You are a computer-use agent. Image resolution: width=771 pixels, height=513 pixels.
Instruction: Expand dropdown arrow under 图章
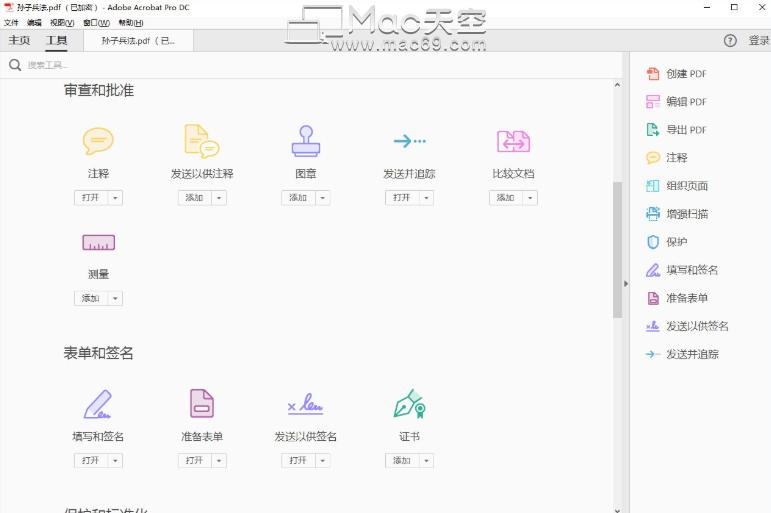[323, 198]
